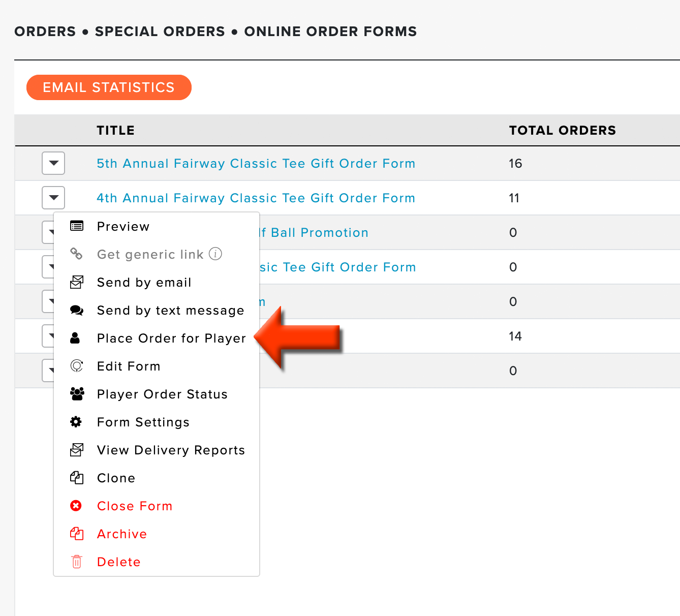Click the red trash can Delete icon

pos(77,562)
